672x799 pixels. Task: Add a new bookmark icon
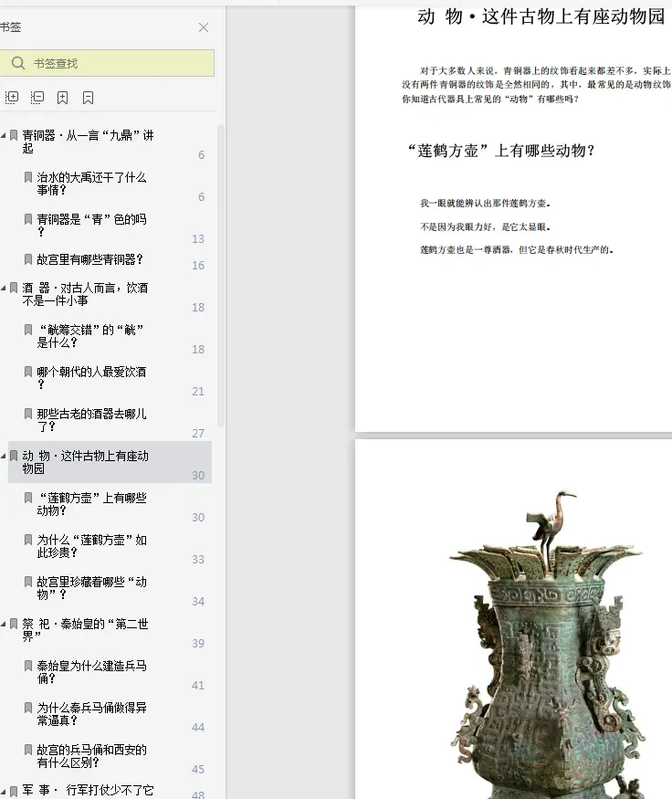click(x=63, y=98)
